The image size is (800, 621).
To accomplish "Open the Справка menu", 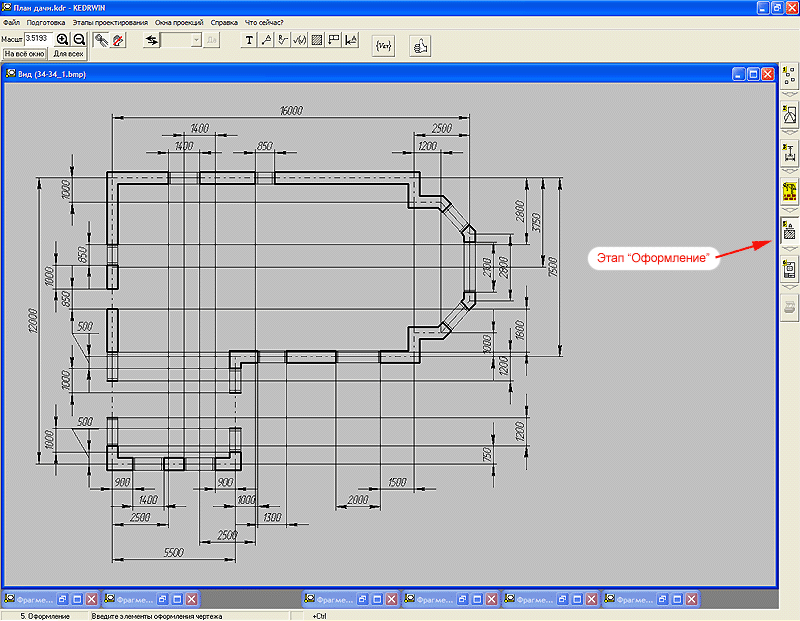I will [224, 22].
